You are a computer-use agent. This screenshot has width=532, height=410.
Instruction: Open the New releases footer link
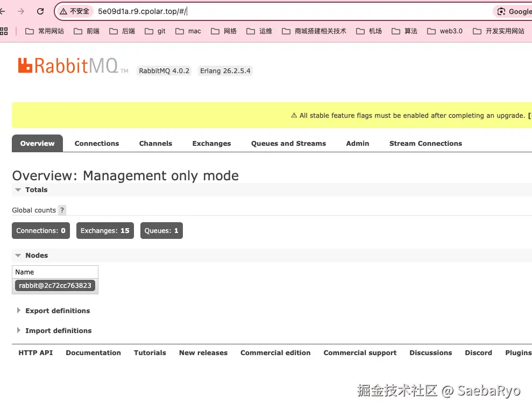[x=203, y=352]
